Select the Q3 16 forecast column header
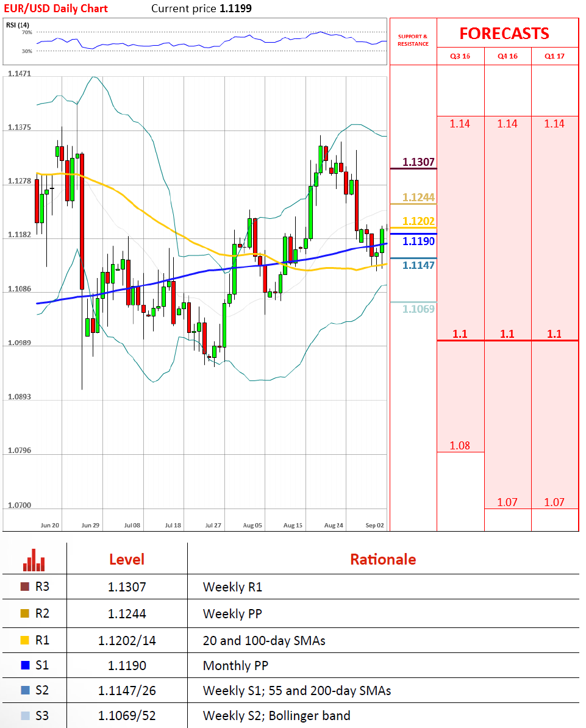Image resolution: width=586 pixels, height=728 pixels. pyautogui.click(x=460, y=56)
